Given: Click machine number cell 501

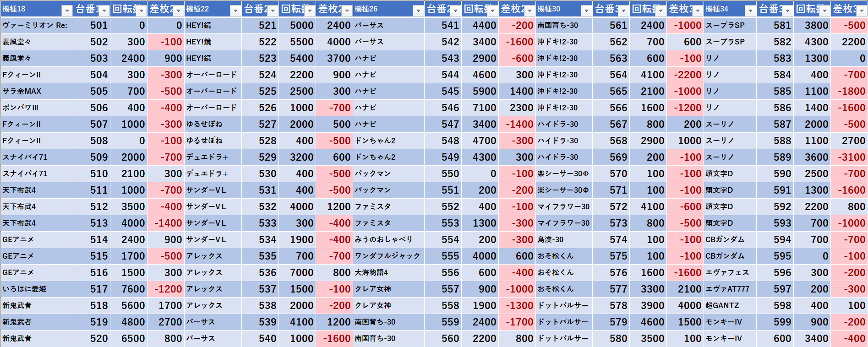Looking at the screenshot, I should point(92,26).
